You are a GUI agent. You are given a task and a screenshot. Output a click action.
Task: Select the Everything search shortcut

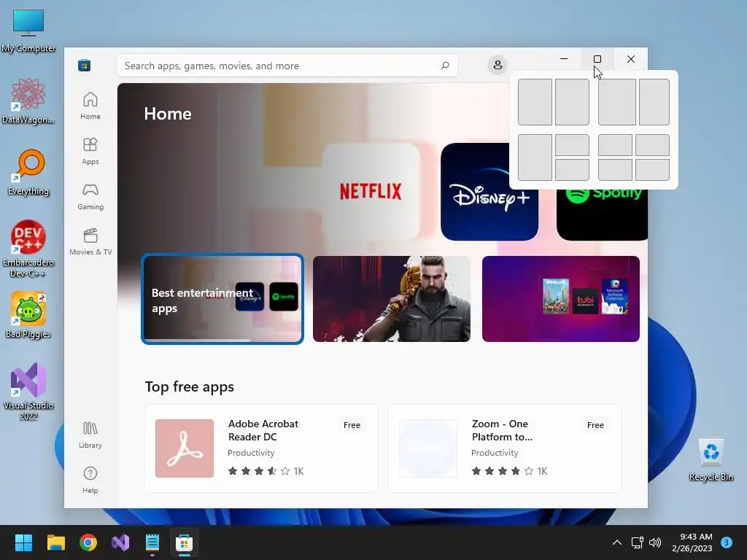(28, 172)
